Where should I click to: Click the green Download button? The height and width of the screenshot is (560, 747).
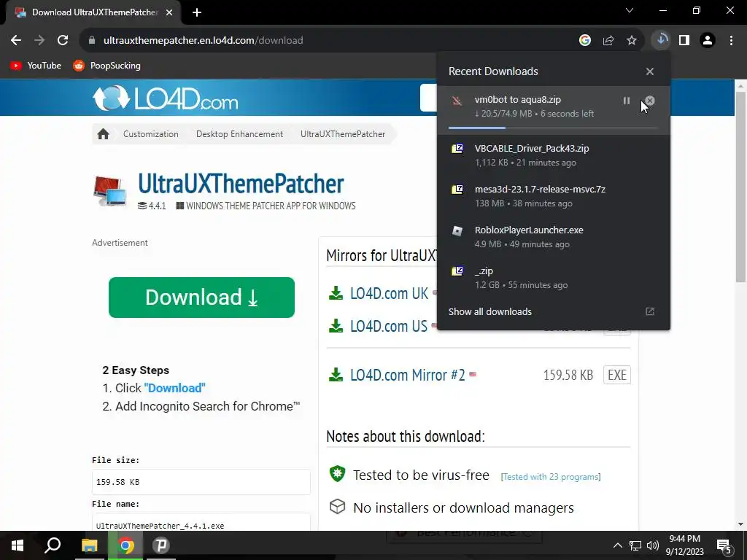point(201,297)
